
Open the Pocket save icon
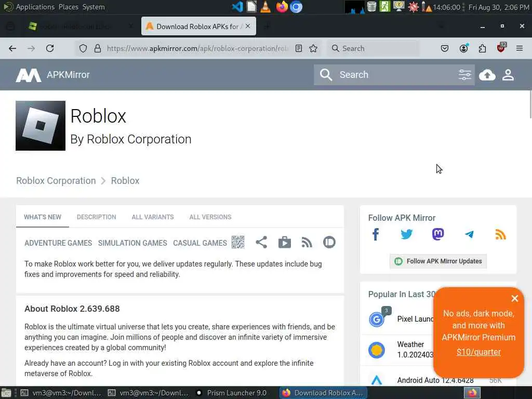pos(445,48)
